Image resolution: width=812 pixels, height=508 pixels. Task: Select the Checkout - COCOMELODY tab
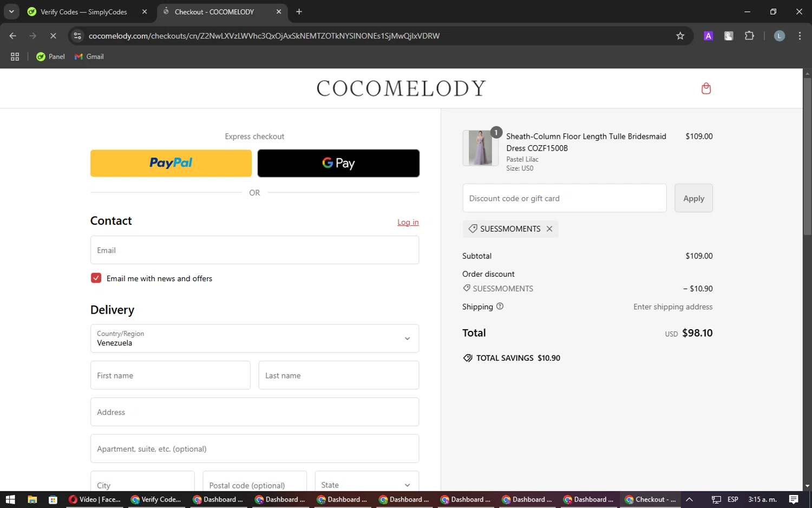(214, 11)
